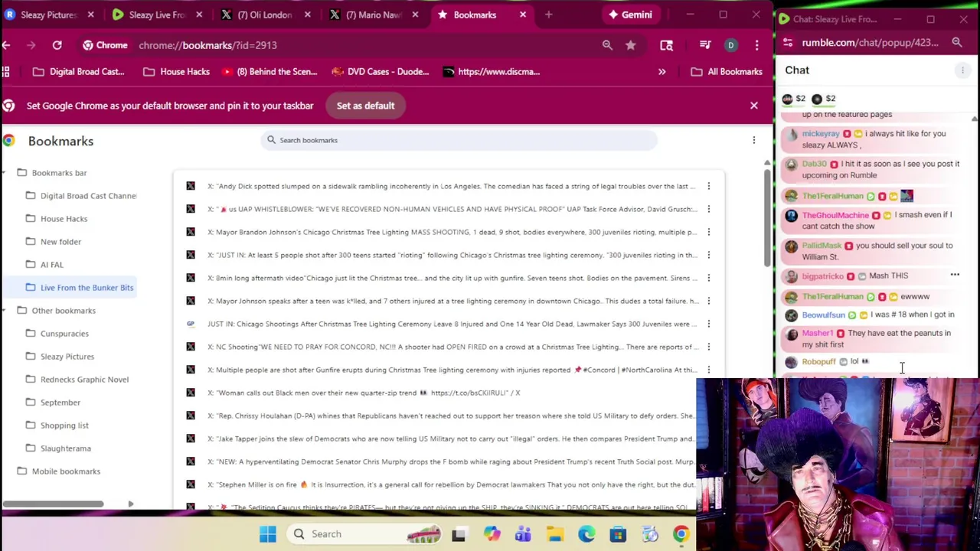Screen dimensions: 980x551
Task: Open more actions for the Andy Dick bookmark
Action: [x=708, y=186]
